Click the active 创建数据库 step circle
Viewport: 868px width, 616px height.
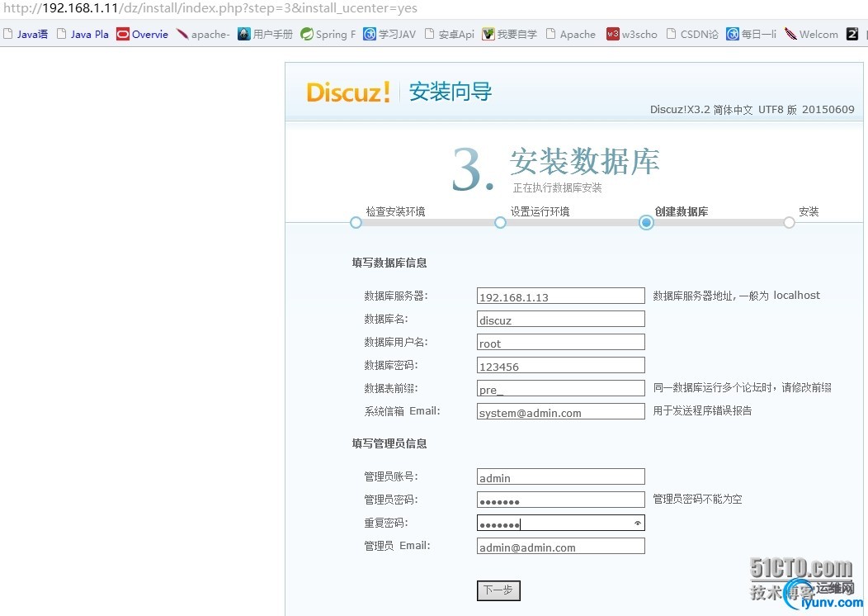tap(646, 223)
